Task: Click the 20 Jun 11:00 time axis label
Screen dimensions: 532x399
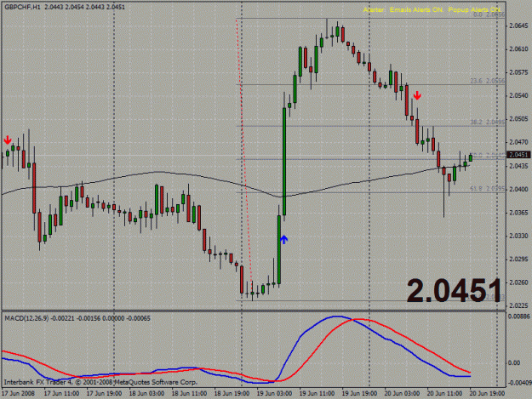Action: pos(444,394)
